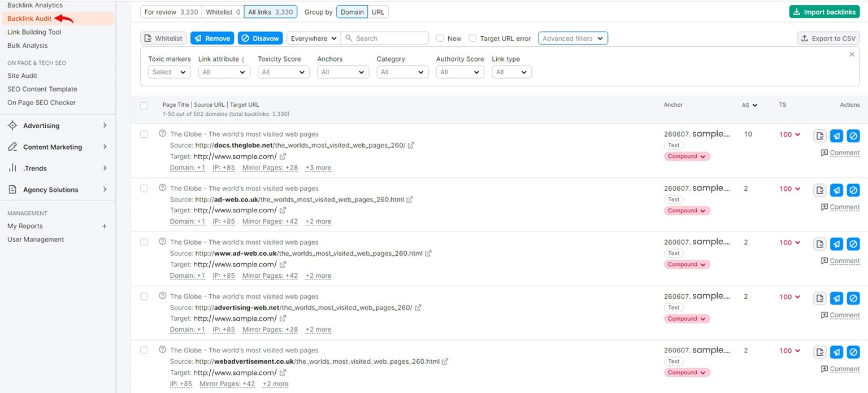Click the Advertising target icon in sidebar
The height and width of the screenshot is (393, 868).
[x=12, y=125]
